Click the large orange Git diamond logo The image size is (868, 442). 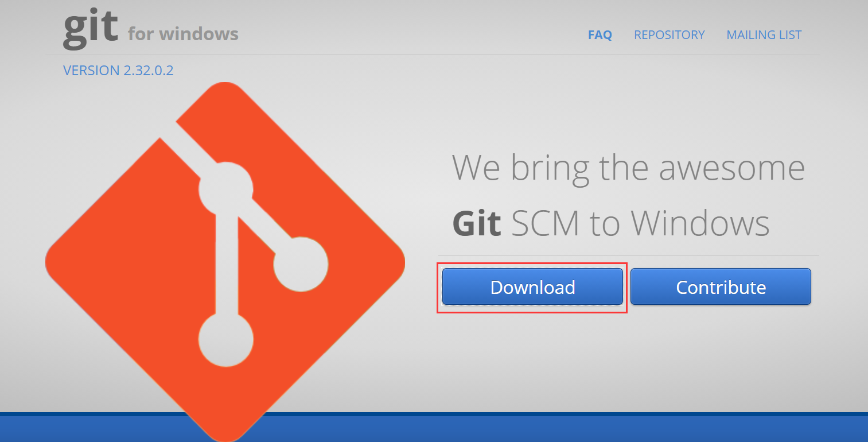click(x=225, y=262)
